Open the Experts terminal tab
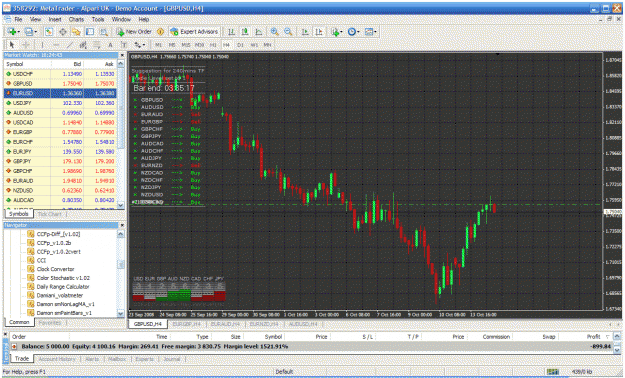The width and height of the screenshot is (625, 378). [144, 359]
